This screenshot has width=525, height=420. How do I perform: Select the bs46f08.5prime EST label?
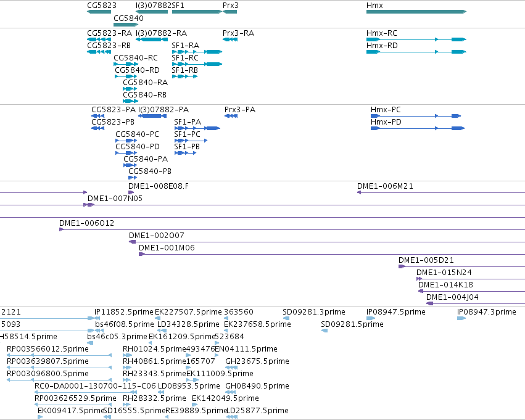(x=125, y=324)
